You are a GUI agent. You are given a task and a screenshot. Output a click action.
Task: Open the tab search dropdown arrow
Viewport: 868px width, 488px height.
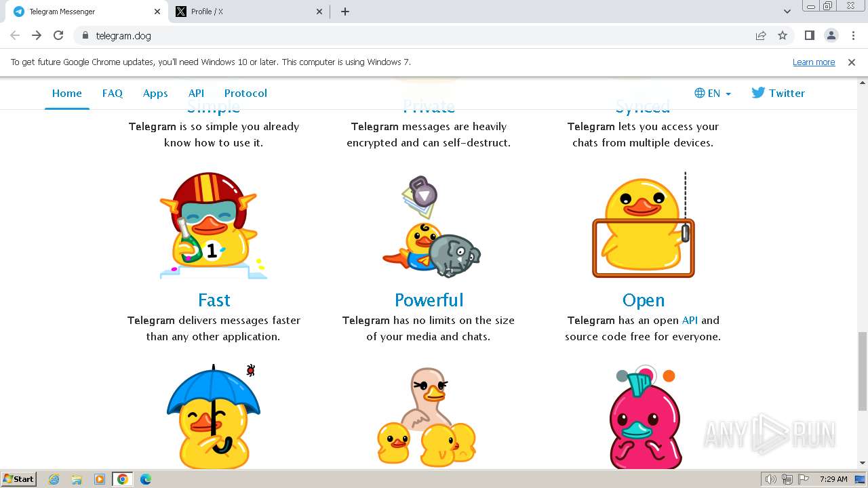[787, 12]
